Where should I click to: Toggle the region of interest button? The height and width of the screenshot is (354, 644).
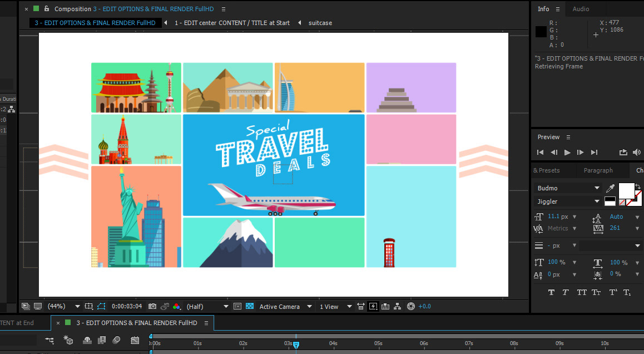coord(237,307)
